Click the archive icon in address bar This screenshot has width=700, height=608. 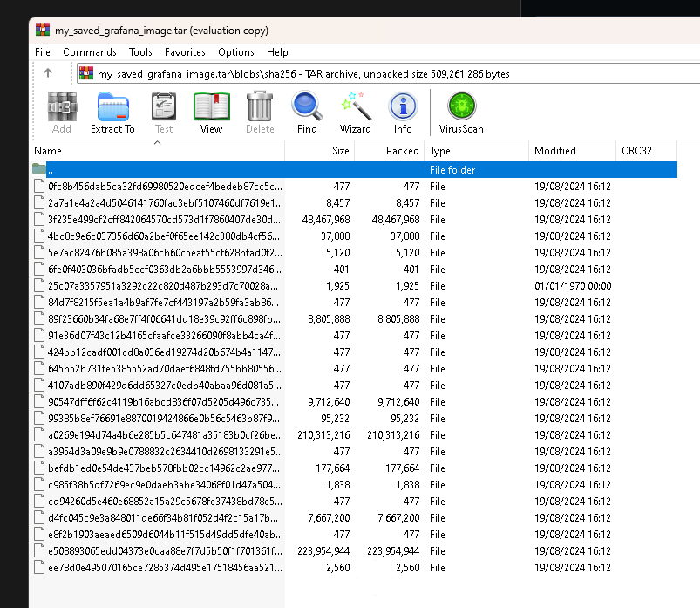[x=86, y=73]
